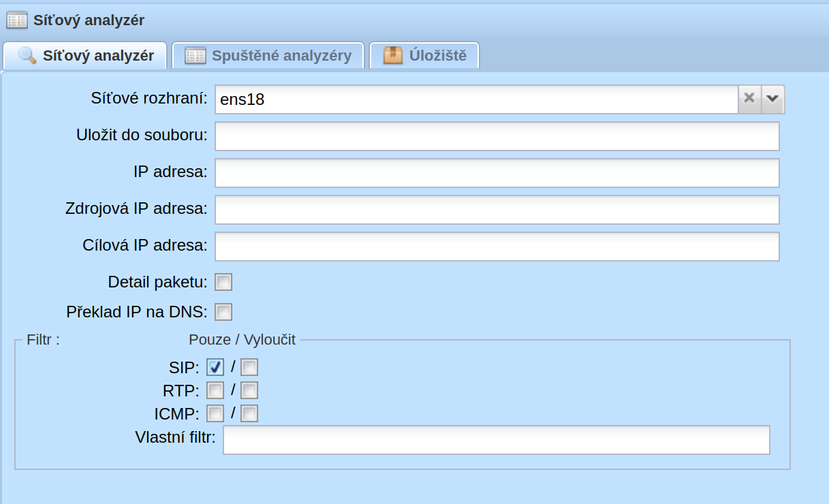Click the Cílová IP adresa label

(145, 245)
